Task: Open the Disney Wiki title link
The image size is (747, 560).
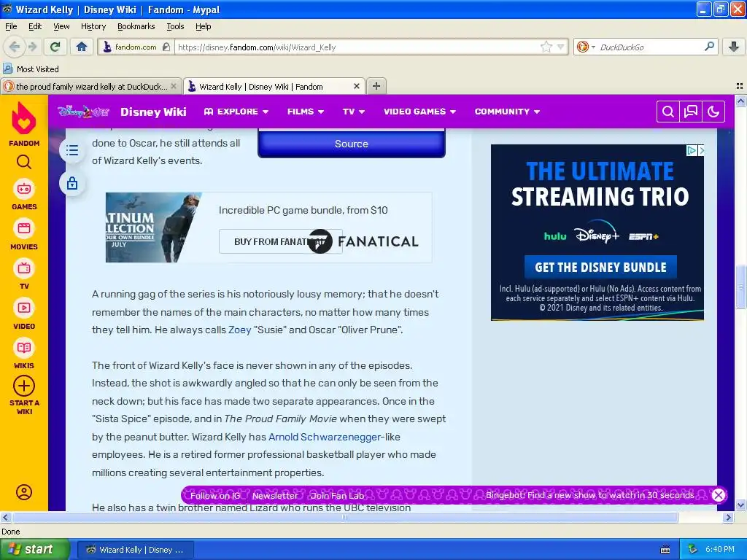Action: (x=153, y=112)
